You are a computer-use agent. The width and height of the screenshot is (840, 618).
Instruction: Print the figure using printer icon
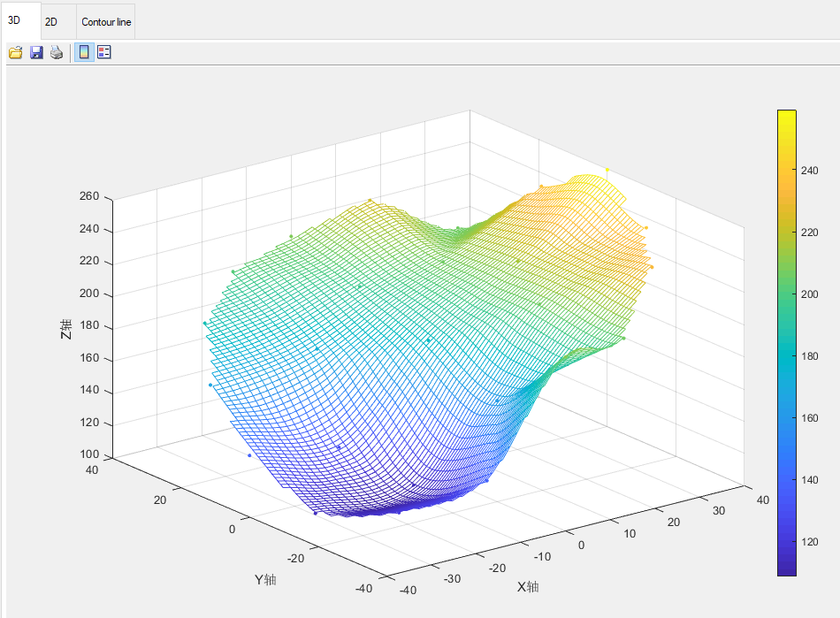tap(57, 52)
